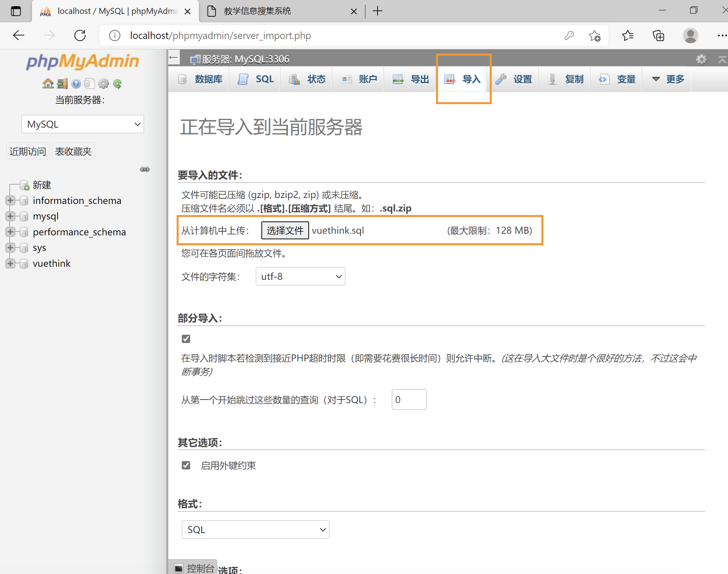Expand the information_schema database node
This screenshot has height=574, width=728.
[x=10, y=200]
